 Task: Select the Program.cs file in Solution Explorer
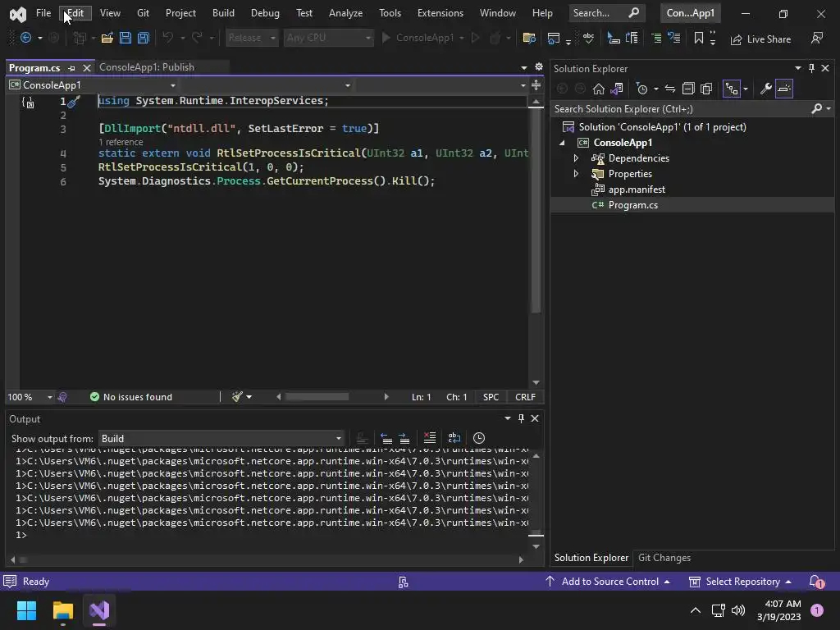(632, 204)
